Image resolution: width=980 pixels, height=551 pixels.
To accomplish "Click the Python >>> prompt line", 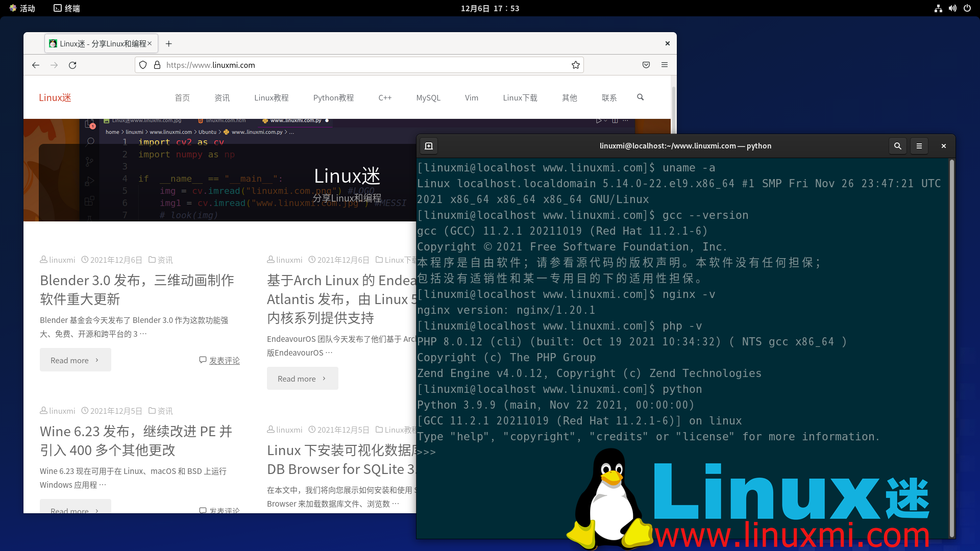I will pos(427,453).
